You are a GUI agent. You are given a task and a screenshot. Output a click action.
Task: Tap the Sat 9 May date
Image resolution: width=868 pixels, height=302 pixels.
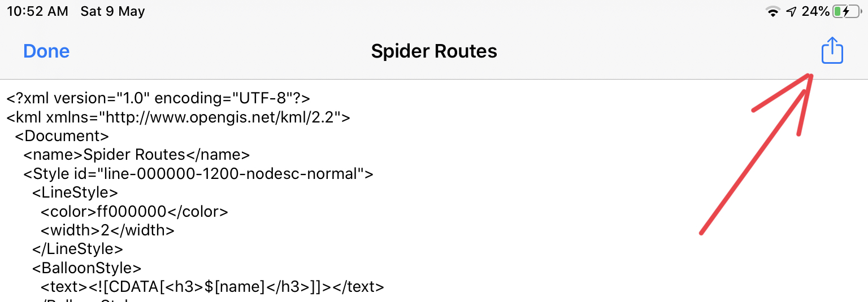tap(113, 12)
